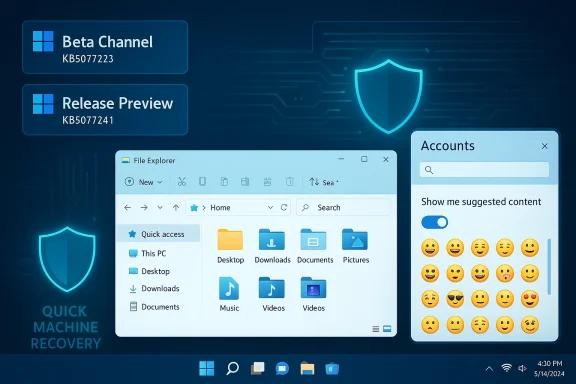
Task: Go up one folder level
Action: pos(176,208)
